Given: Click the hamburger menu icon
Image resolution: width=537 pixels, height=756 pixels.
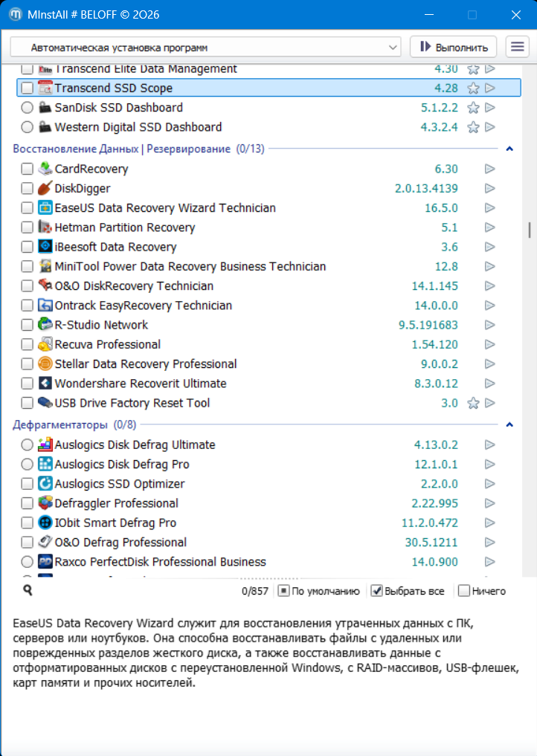Looking at the screenshot, I should tap(517, 47).
